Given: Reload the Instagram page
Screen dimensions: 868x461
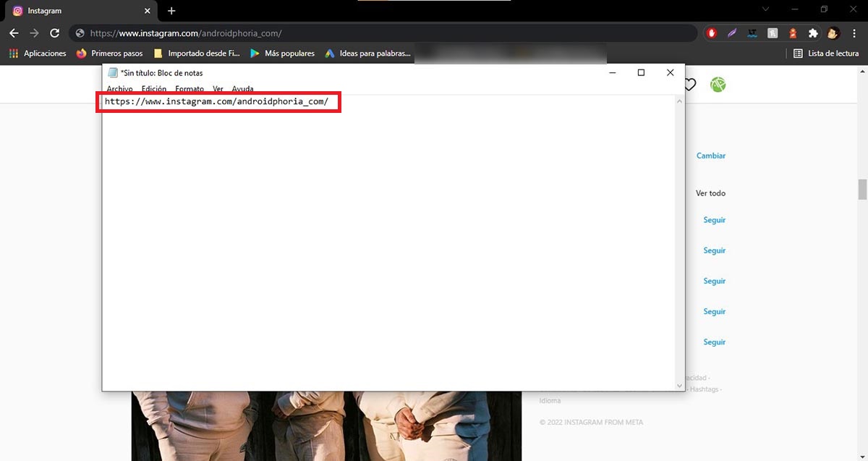Looking at the screenshot, I should pyautogui.click(x=54, y=33).
